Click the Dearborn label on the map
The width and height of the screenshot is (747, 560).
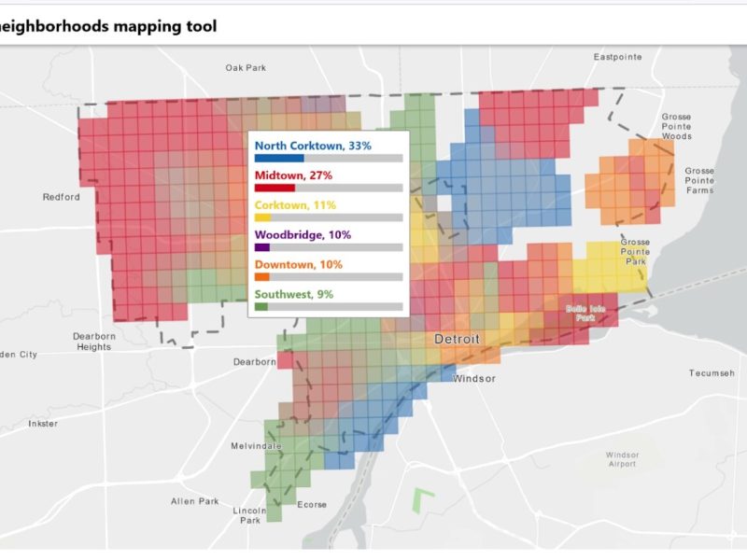(x=254, y=361)
